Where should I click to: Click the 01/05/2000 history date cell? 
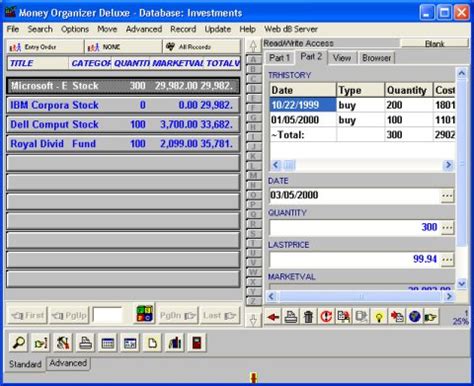(303, 120)
